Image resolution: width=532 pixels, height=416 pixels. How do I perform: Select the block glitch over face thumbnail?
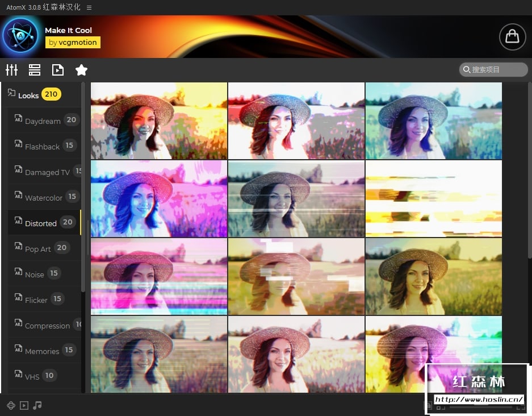[x=296, y=276]
